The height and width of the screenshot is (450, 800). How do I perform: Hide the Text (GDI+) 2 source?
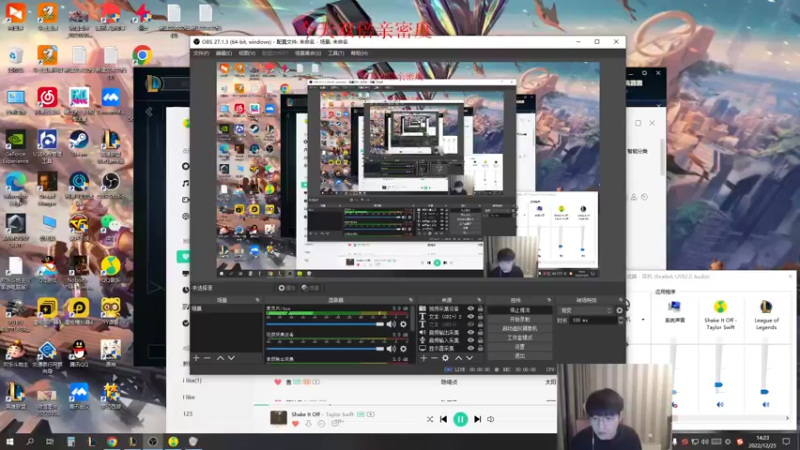coord(470,316)
